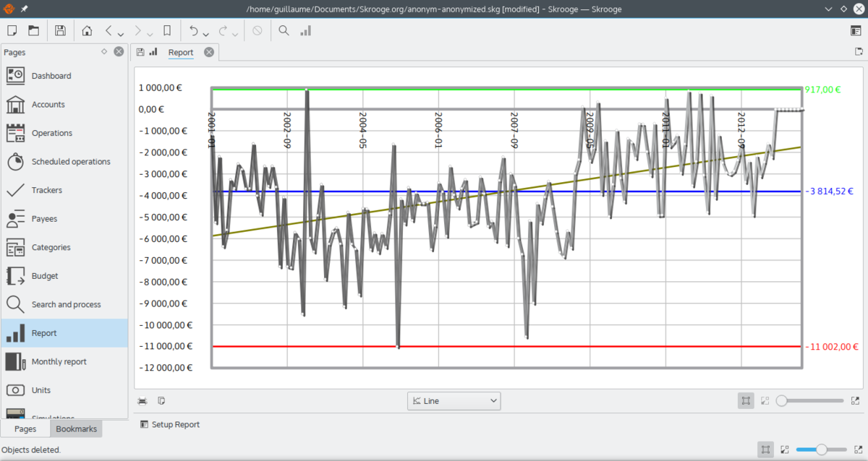The image size is (868, 461).
Task: Expand the Undo history dropdown arrow
Action: (206, 33)
